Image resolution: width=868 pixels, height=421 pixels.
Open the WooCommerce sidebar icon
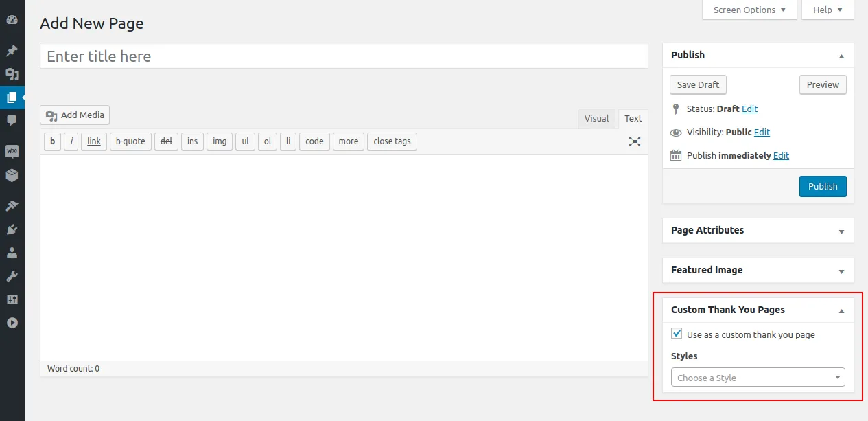coord(12,152)
